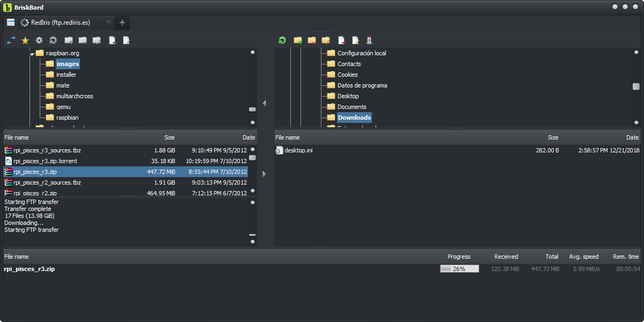Screen dimensions: 644x322
Task: Select the Desktop folder
Action: 348,96
